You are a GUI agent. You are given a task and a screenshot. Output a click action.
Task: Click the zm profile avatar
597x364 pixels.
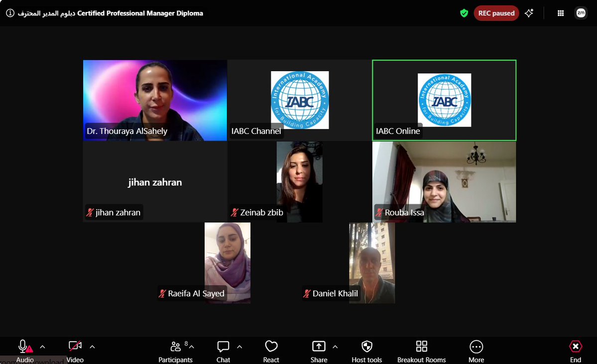pyautogui.click(x=581, y=13)
